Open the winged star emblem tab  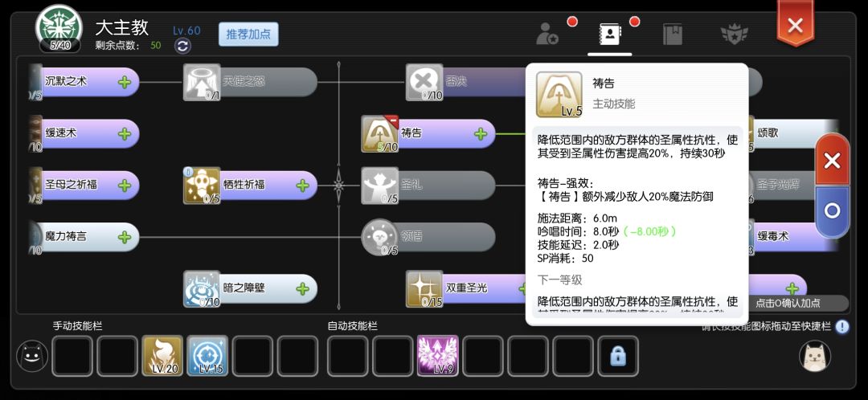(734, 35)
